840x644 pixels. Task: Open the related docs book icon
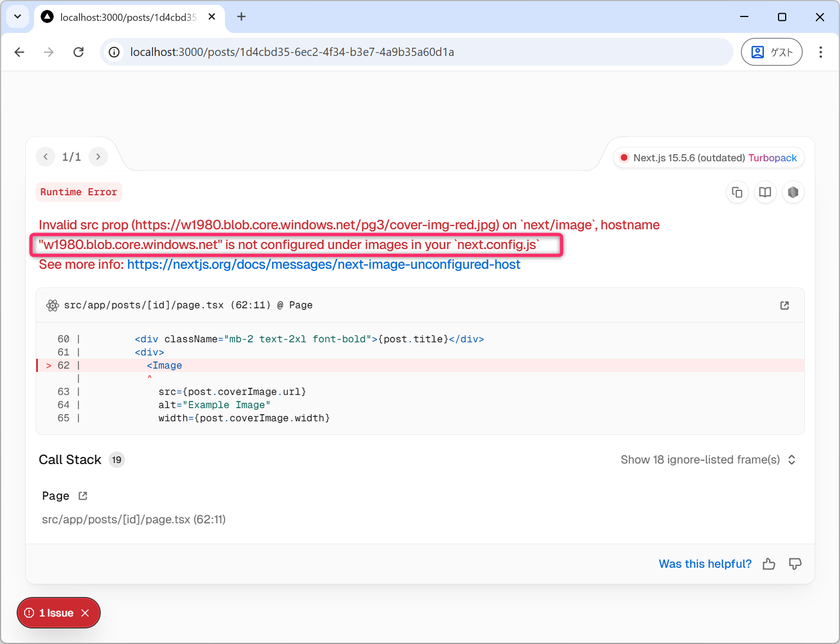pyautogui.click(x=765, y=193)
